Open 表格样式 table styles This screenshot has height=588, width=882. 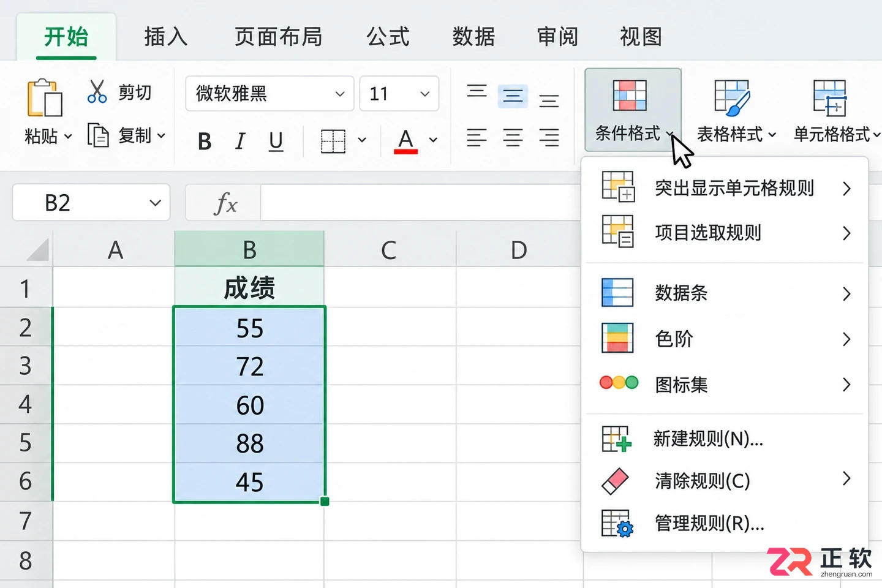(736, 110)
